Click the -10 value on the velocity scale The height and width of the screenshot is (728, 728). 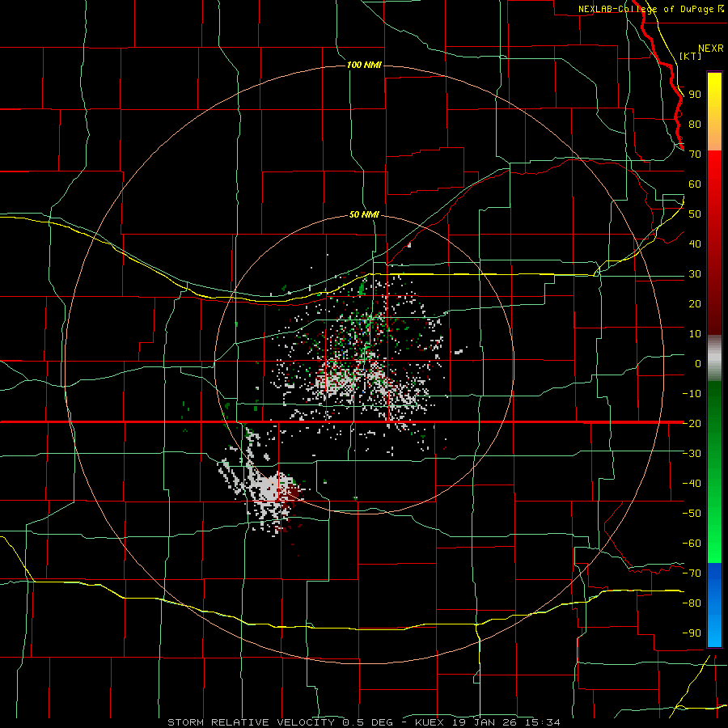692,394
